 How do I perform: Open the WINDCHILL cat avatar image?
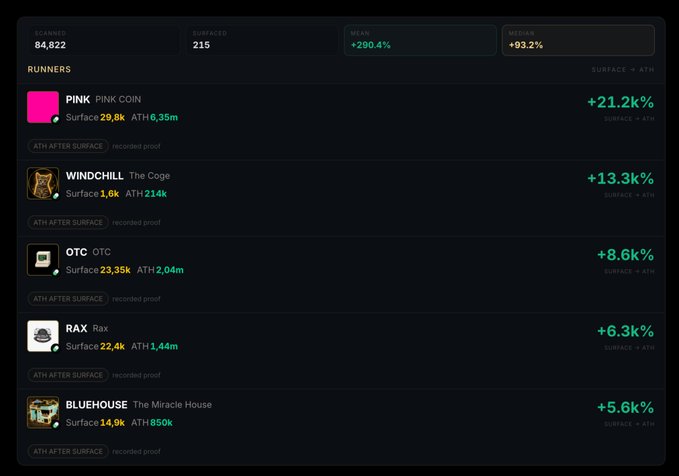coord(43,183)
